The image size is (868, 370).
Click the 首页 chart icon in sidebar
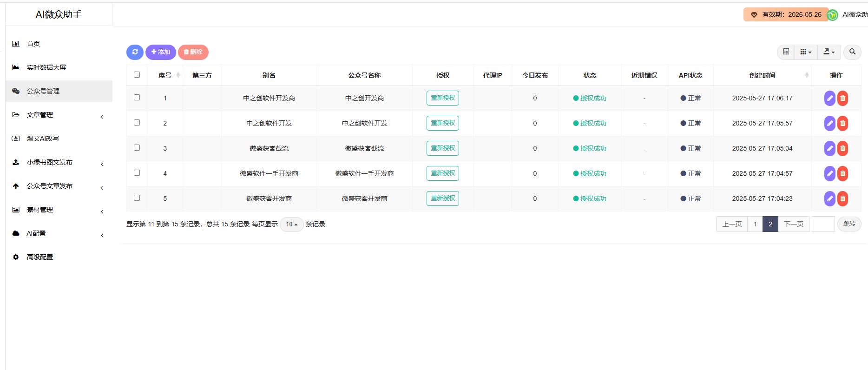(x=16, y=44)
